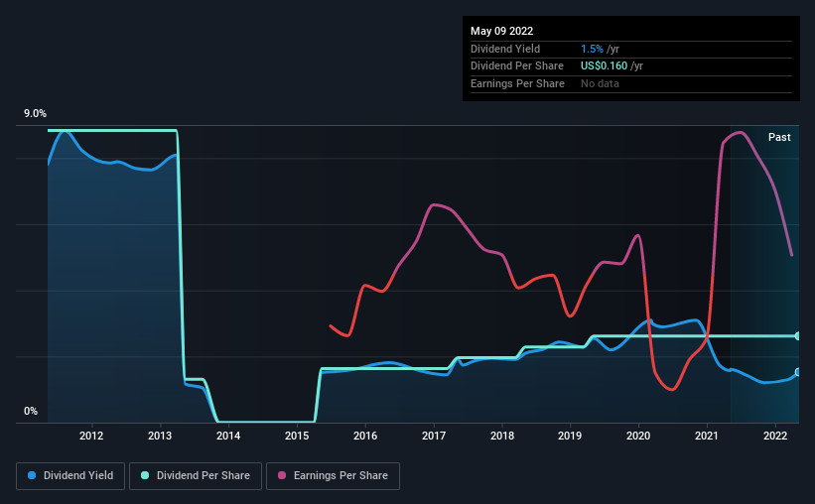Click the 2012 x-axis year label
Screen dimensions: 815x504
(91, 436)
